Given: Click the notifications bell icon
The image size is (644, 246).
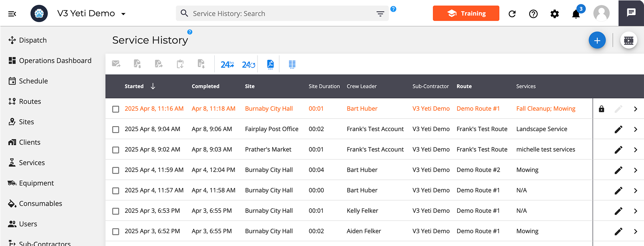Looking at the screenshot, I should point(576,14).
